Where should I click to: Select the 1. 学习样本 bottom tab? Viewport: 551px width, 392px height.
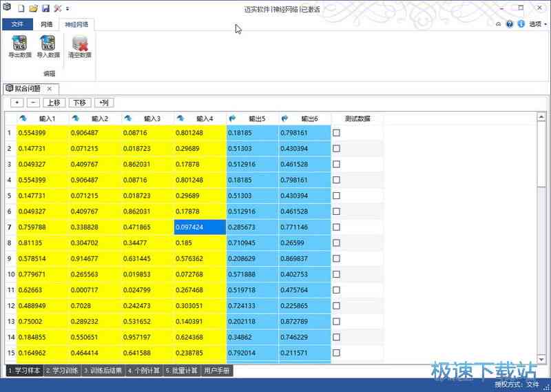click(x=25, y=371)
